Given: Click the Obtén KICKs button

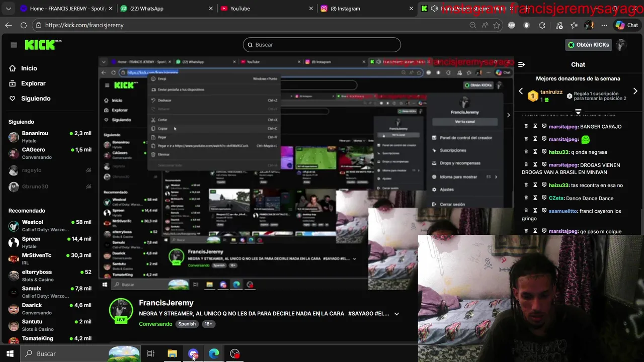Looking at the screenshot, I should coord(588,45).
